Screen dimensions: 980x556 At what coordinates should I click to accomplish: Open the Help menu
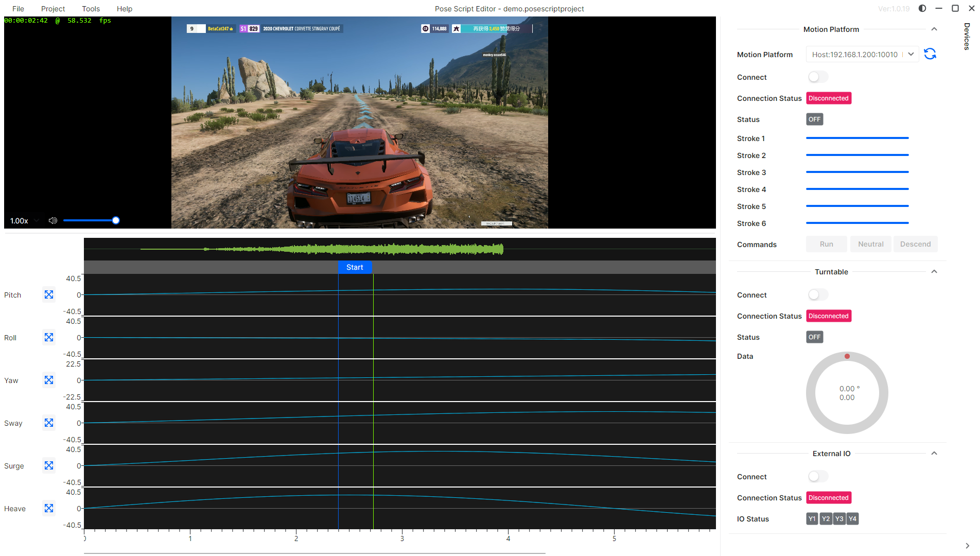[124, 9]
